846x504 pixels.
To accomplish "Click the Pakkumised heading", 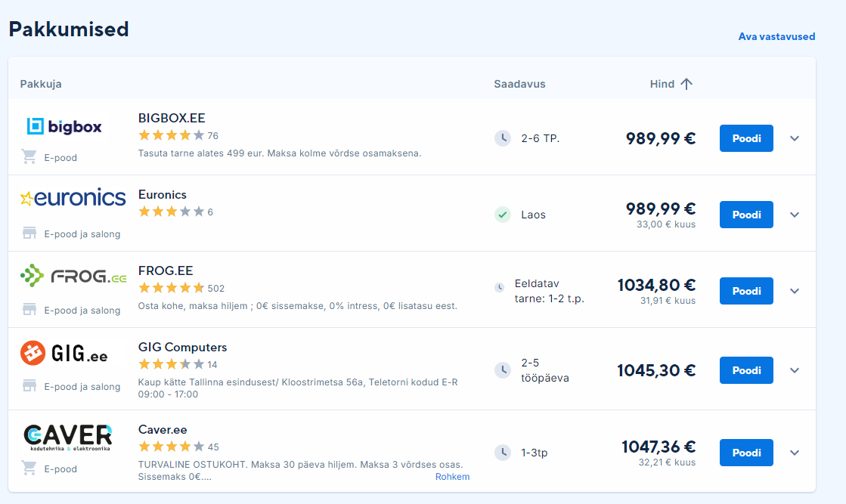I will tap(69, 29).
